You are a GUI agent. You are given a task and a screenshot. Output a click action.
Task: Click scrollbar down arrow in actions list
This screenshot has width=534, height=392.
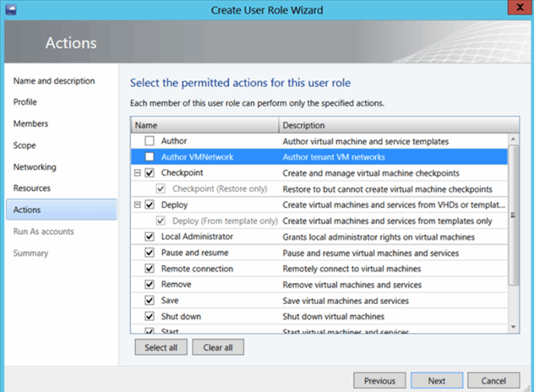coord(512,328)
